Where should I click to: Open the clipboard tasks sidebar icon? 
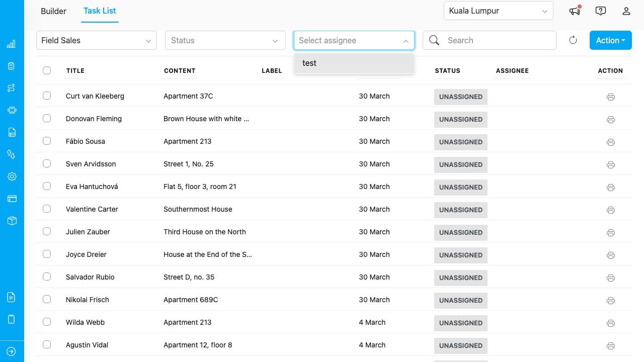coord(11,66)
